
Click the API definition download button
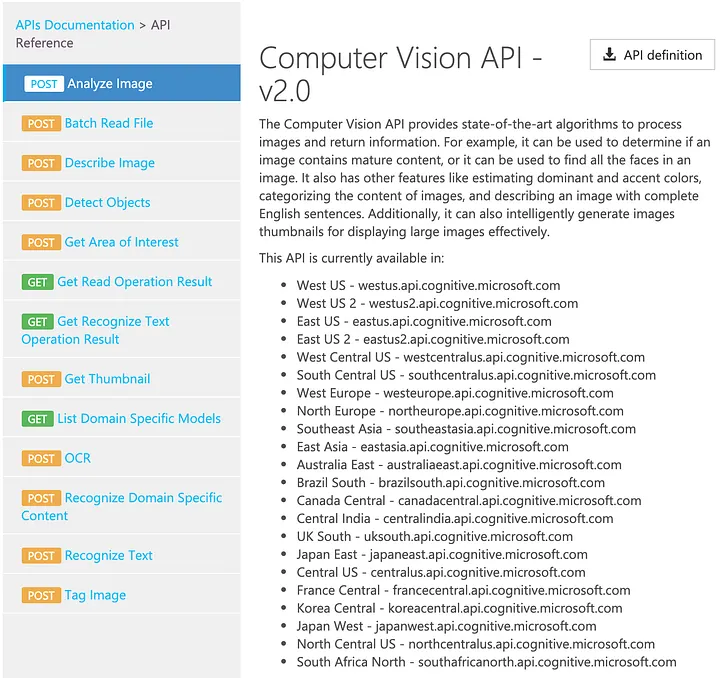(652, 55)
